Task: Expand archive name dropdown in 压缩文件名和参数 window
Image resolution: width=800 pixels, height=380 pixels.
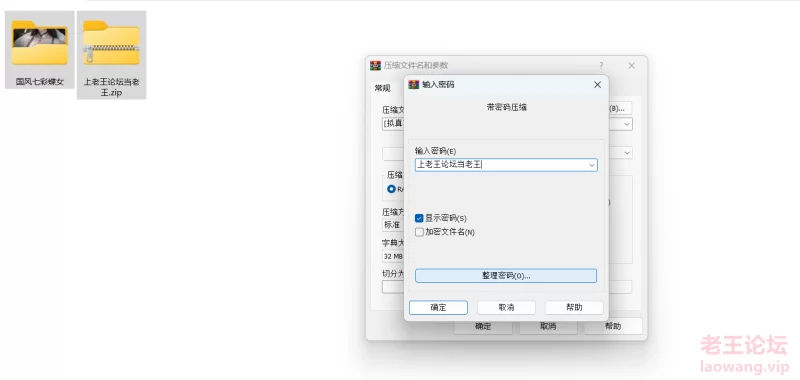Action: [x=627, y=124]
